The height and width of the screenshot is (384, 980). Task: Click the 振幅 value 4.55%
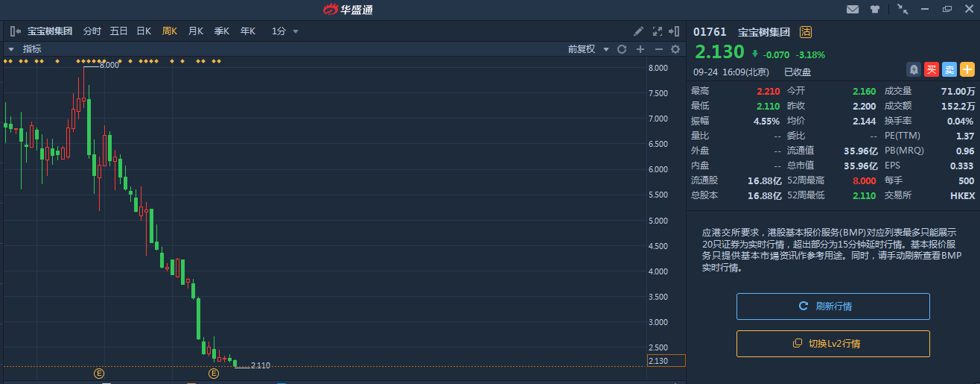click(766, 121)
